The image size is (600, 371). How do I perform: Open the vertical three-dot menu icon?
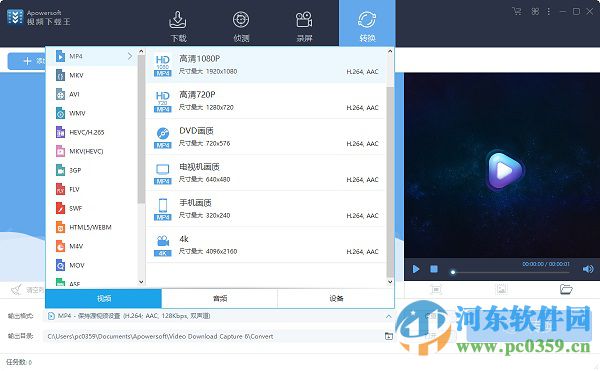click(549, 11)
